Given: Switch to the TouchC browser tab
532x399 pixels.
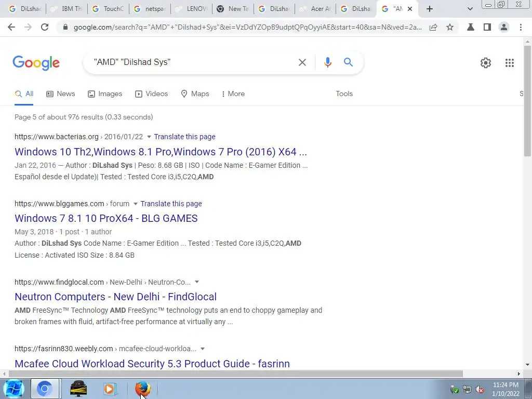Looking at the screenshot, I should pos(108,9).
